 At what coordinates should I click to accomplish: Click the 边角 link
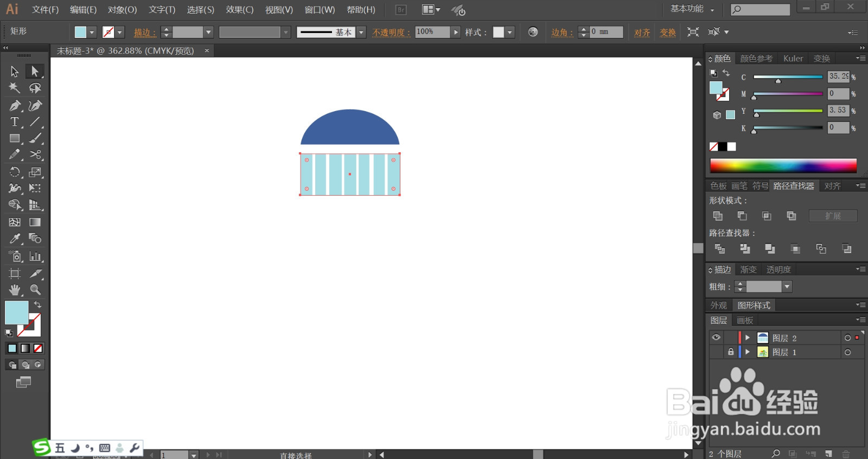pos(561,33)
